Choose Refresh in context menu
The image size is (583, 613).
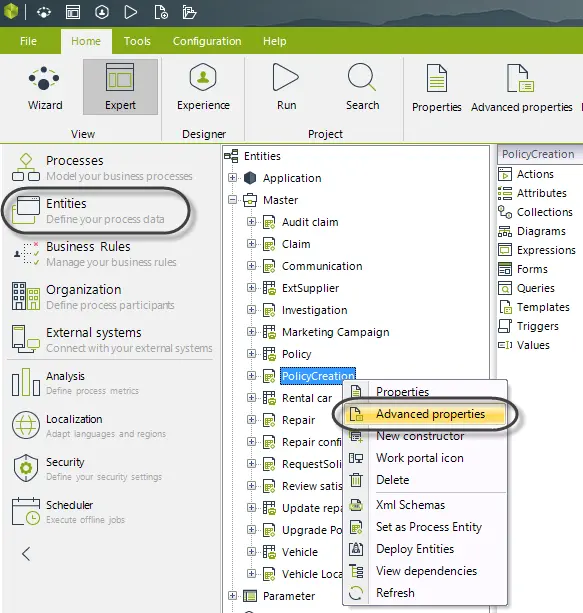(x=425, y=593)
